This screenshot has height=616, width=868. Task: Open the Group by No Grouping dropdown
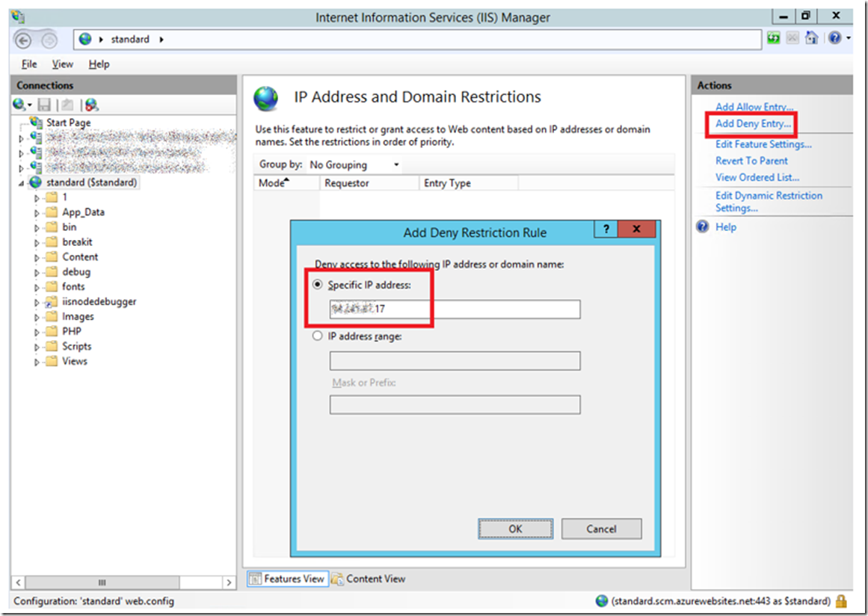pos(354,165)
